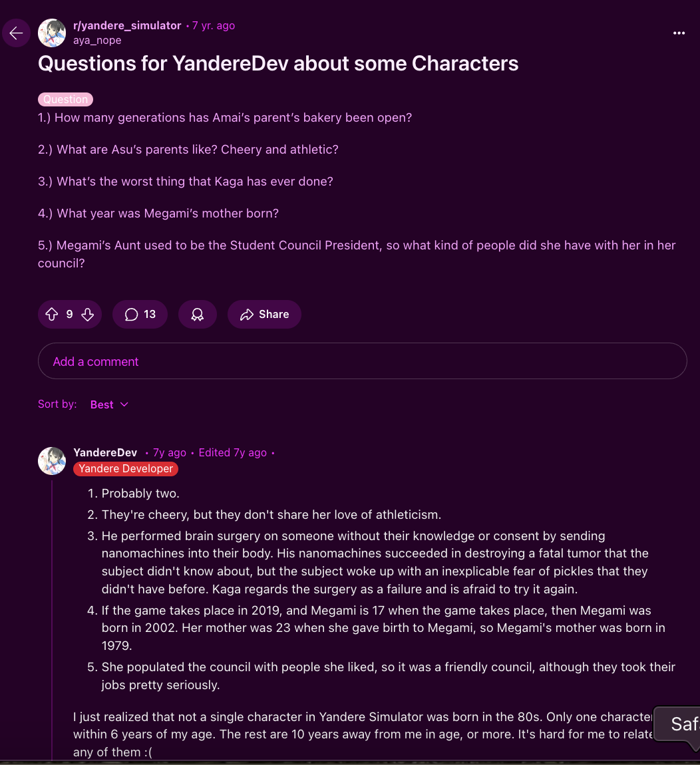Click the subreddit avatar beside the post title
This screenshot has height=765, width=700.
(52, 33)
